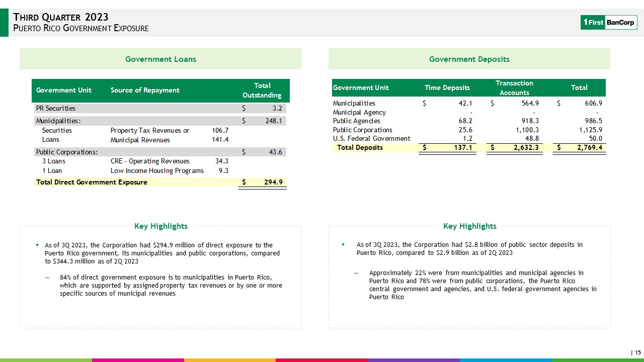Click the Time Deposits column header
This screenshot has height=362, width=644.
point(447,87)
